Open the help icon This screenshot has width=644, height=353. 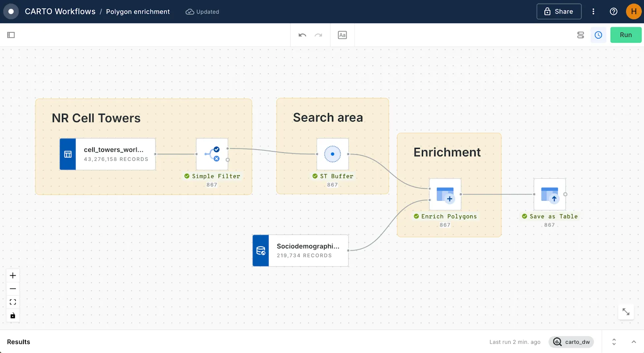[613, 12]
